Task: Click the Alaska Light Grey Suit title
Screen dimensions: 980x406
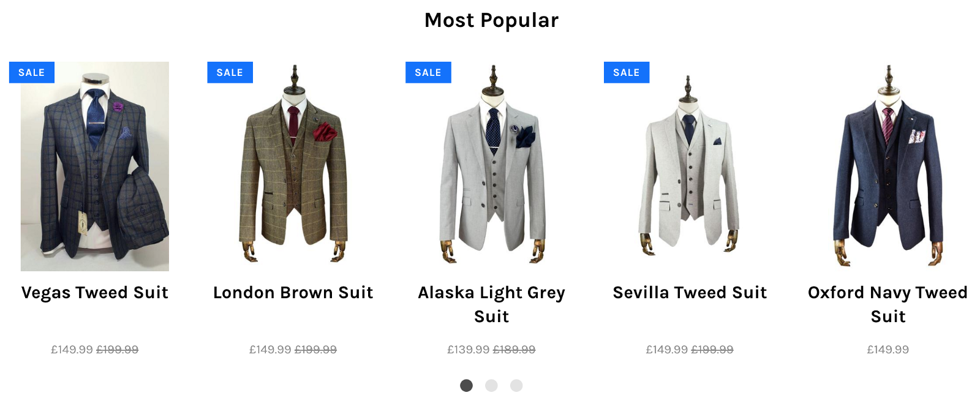Action: coord(492,304)
